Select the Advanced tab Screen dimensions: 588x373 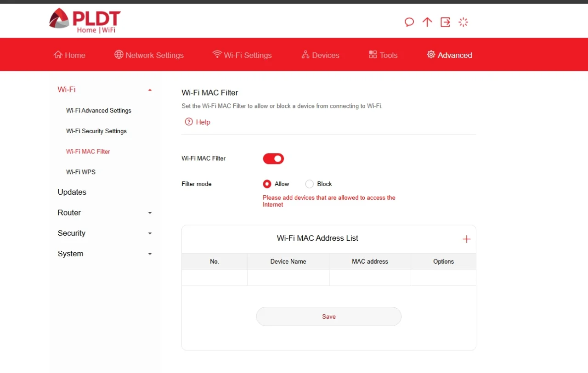click(449, 55)
